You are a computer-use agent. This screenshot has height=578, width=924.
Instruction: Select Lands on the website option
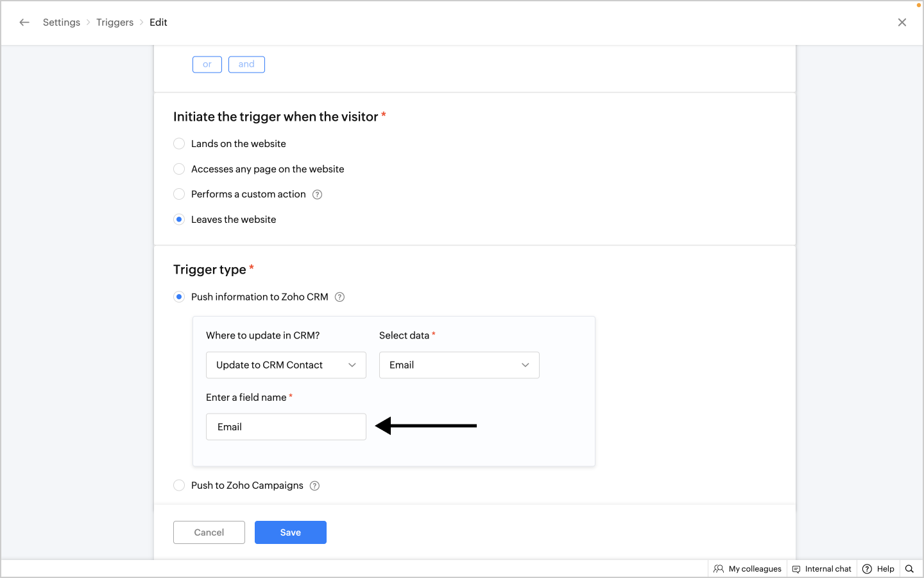pyautogui.click(x=179, y=144)
